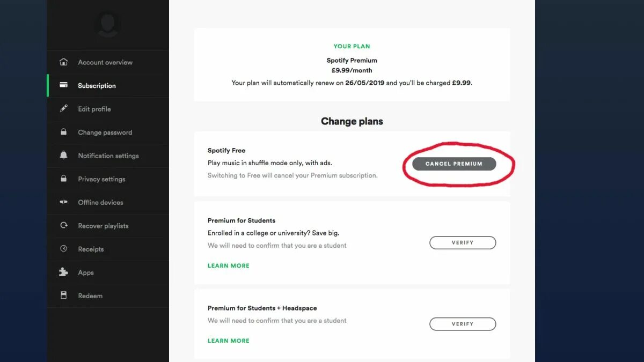Click the lock icon beside Change password
Image resolution: width=644 pixels, height=362 pixels.
(x=63, y=132)
